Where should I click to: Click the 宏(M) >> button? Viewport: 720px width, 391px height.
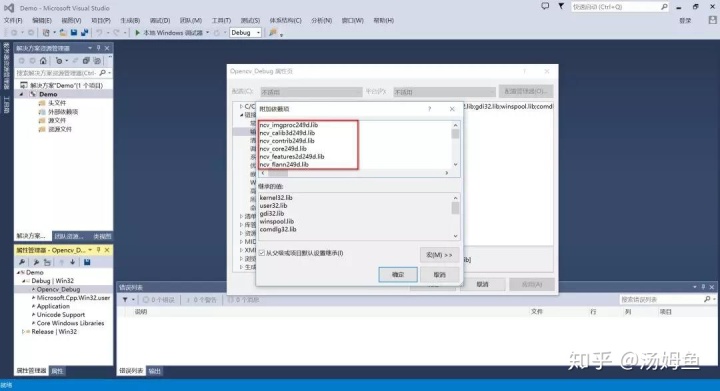tap(439, 255)
